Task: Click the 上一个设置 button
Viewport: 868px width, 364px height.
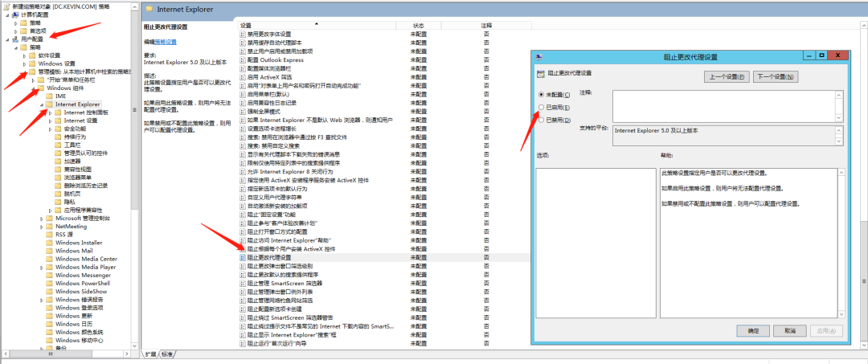Action: click(x=727, y=76)
